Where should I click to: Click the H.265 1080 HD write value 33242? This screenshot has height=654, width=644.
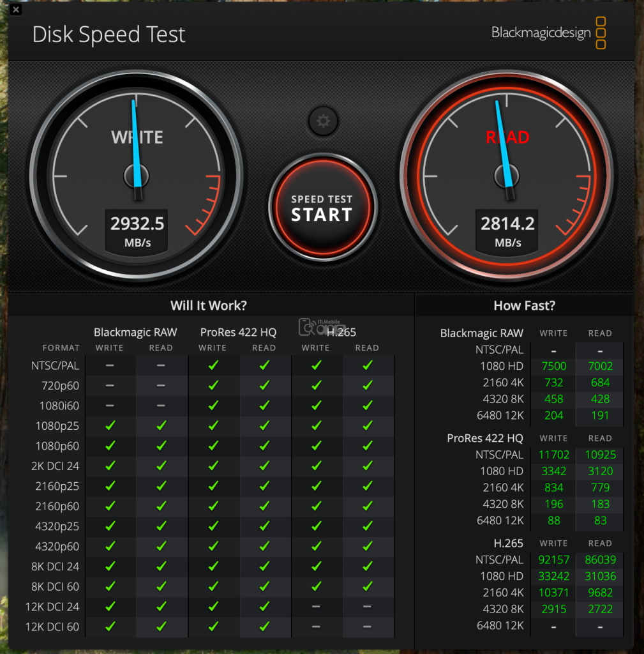coord(553,576)
